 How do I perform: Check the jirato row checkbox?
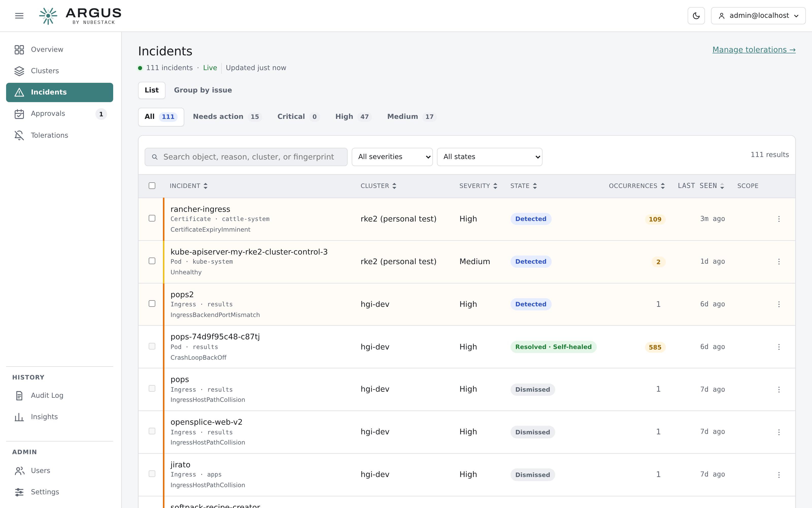(x=152, y=474)
